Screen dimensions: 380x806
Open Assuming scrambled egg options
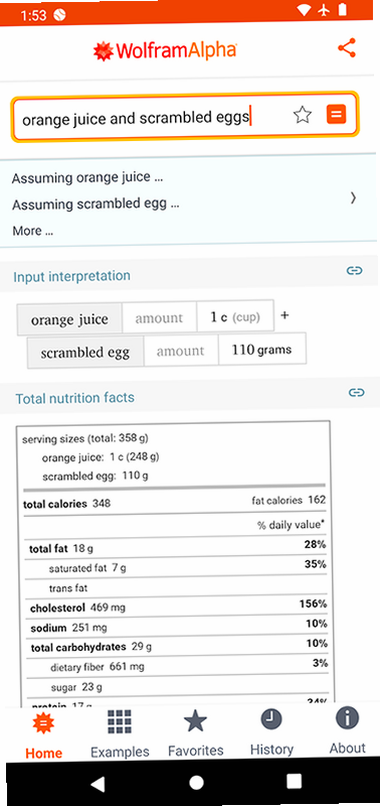(96, 205)
